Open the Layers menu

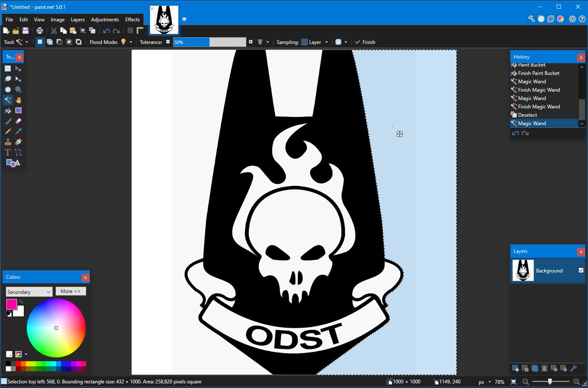(x=78, y=19)
